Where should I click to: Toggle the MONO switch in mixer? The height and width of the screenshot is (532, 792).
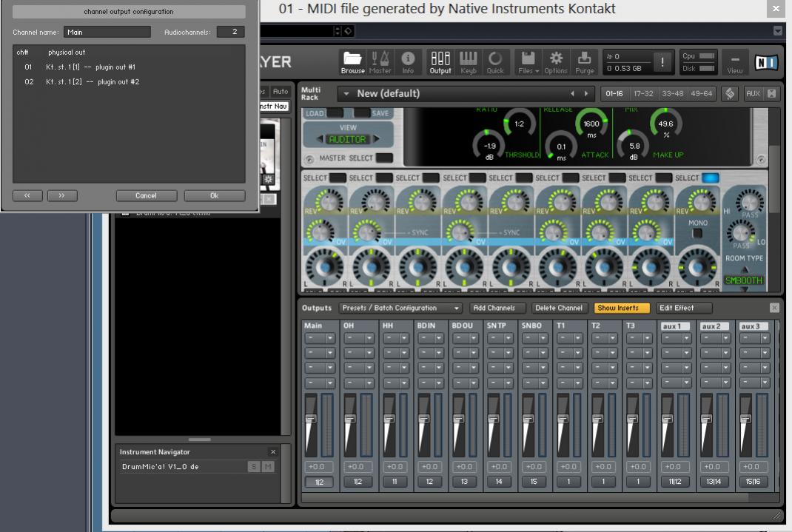click(x=697, y=232)
